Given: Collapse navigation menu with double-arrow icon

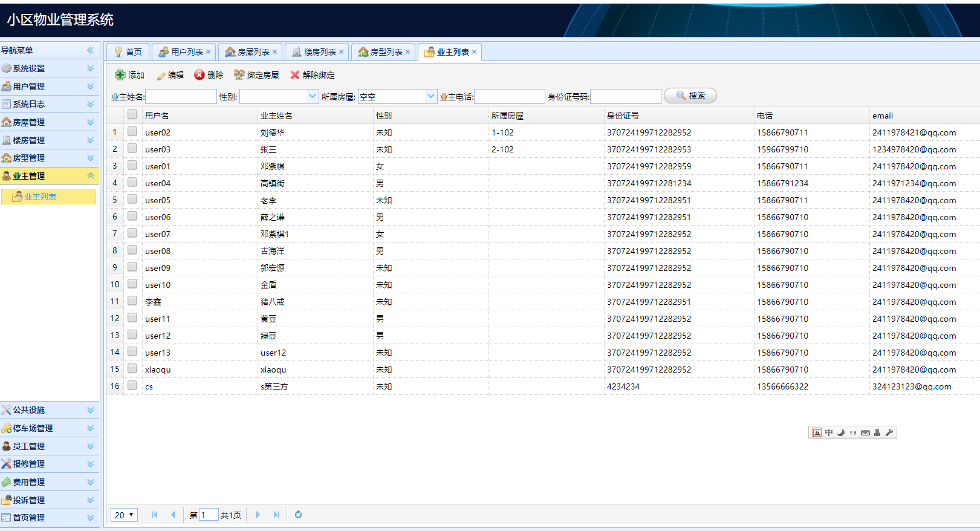Looking at the screenshot, I should pyautogui.click(x=91, y=50).
